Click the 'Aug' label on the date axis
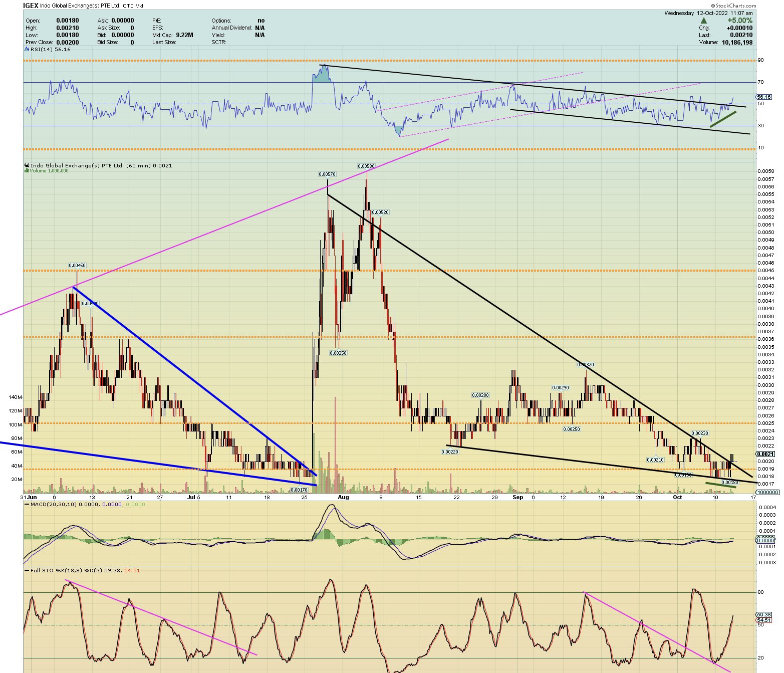The width and height of the screenshot is (784, 673). [343, 497]
